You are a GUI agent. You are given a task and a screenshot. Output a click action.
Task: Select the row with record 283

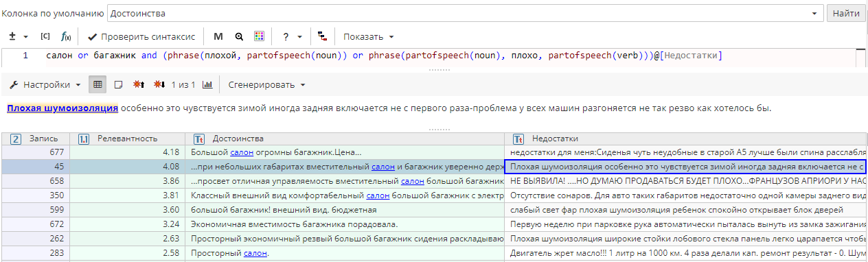(x=434, y=253)
